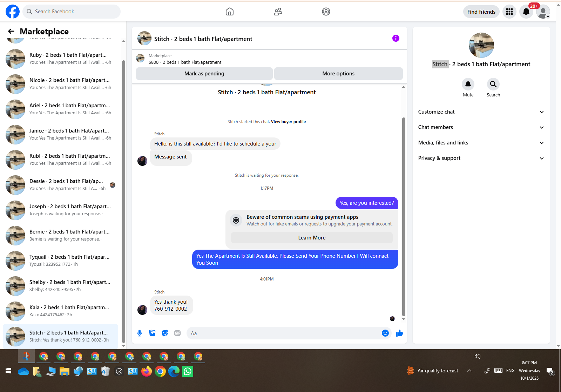Record a voice clip with microphone
The width and height of the screenshot is (561, 392).
[x=140, y=333]
